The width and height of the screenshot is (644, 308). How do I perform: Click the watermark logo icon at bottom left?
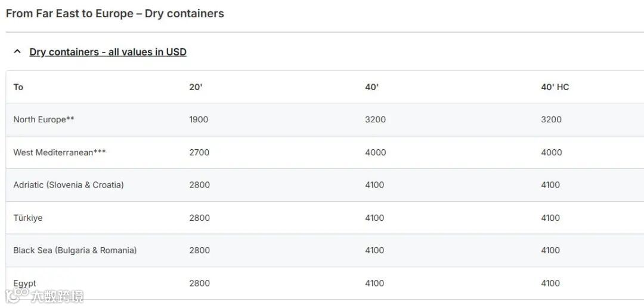point(17,296)
